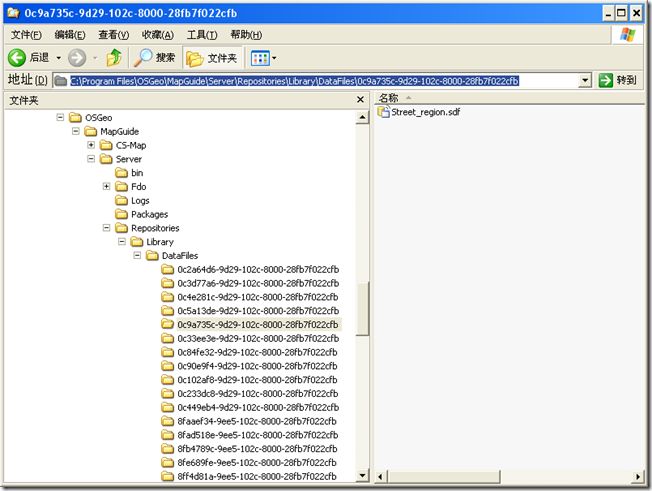Select the CS-Map folder icon
Screen dimensions: 652x491
106,145
